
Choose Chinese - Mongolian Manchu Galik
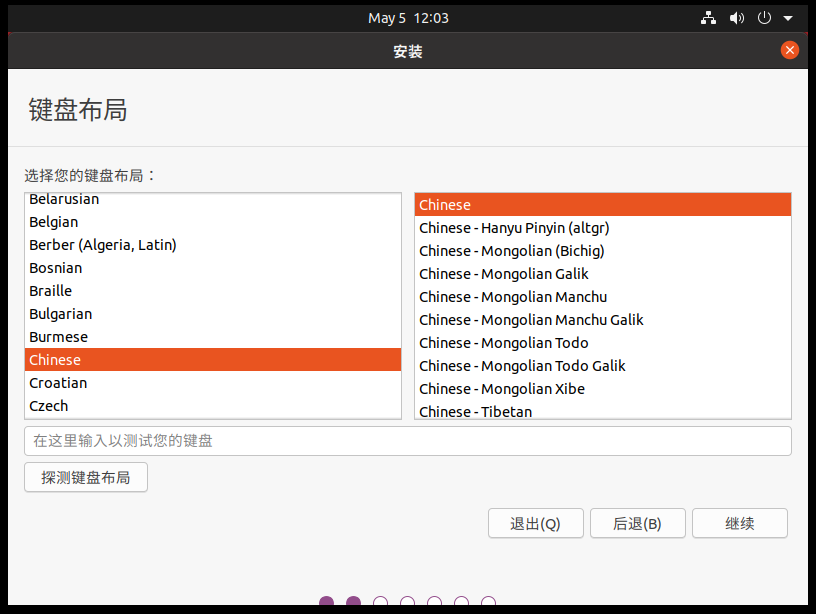[603, 319]
